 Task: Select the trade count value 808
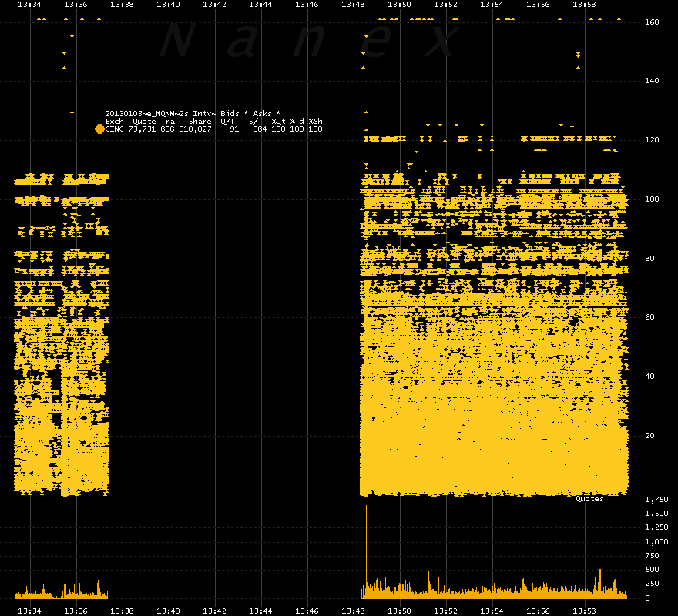click(168, 129)
